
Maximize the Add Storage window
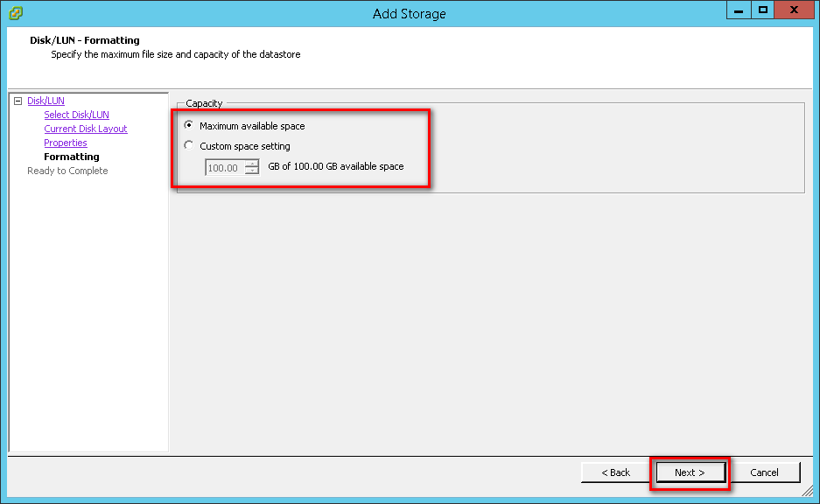[763, 10]
